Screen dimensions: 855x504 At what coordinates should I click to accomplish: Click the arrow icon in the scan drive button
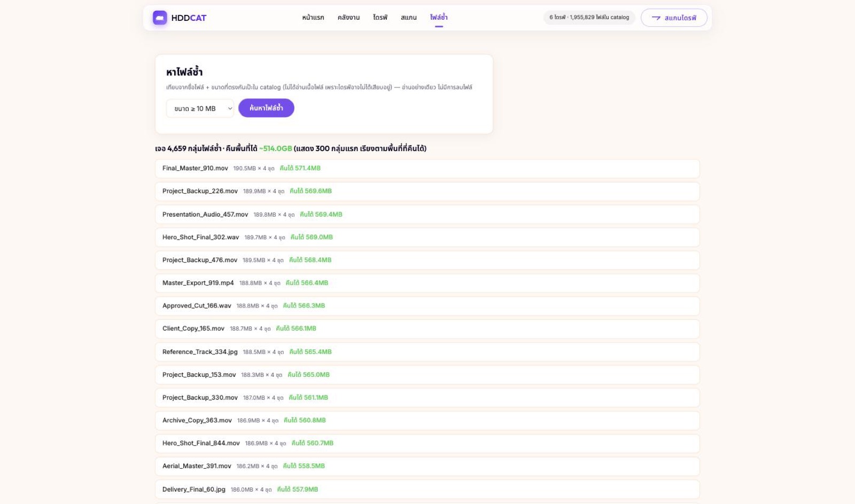coord(656,18)
